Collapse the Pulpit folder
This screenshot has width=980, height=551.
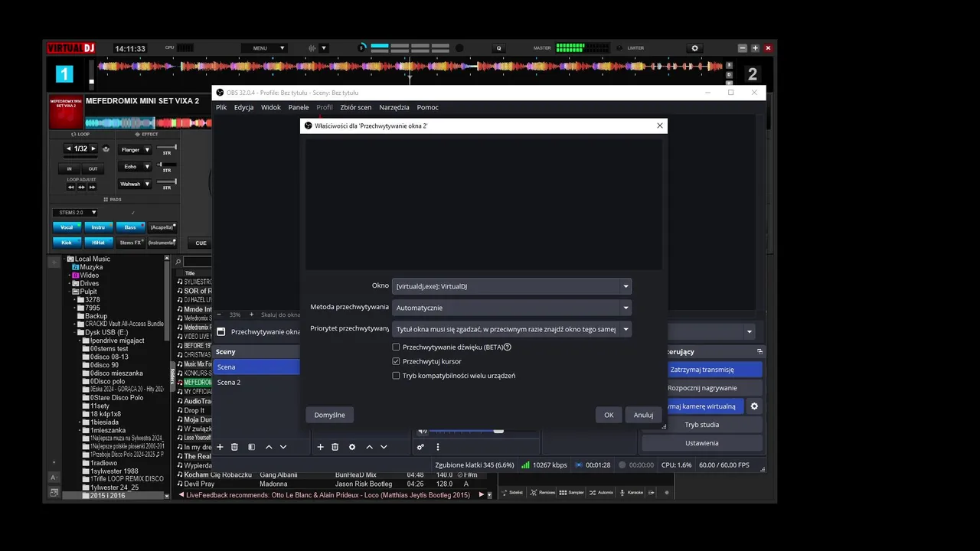point(69,292)
